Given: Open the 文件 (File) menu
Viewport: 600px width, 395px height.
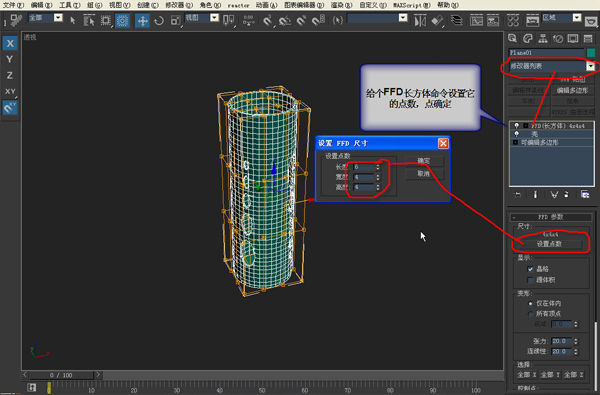Looking at the screenshot, I should point(13,5).
